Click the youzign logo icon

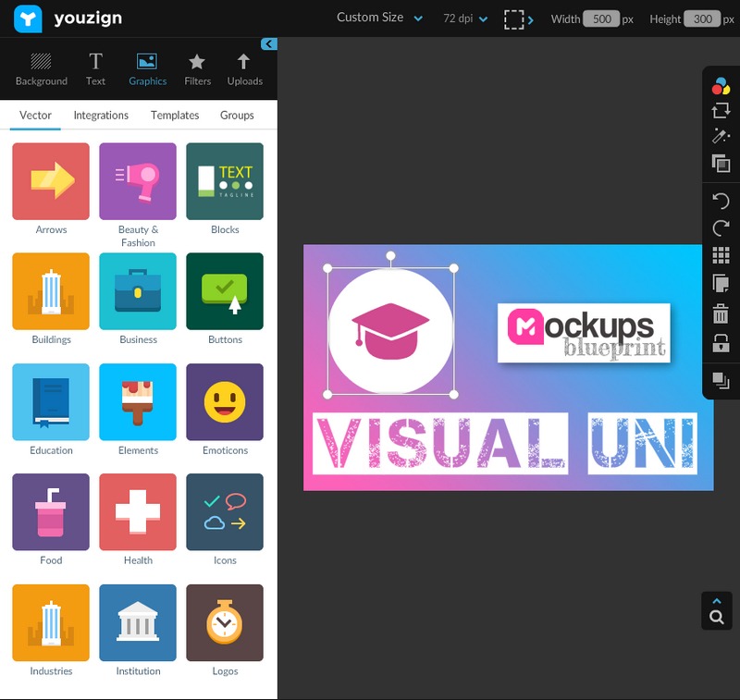point(28,18)
